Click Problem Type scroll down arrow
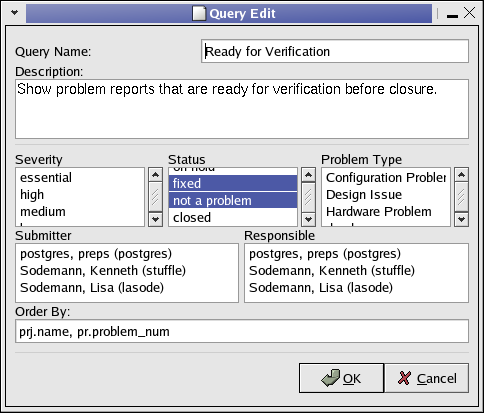 pyautogui.click(x=461, y=219)
